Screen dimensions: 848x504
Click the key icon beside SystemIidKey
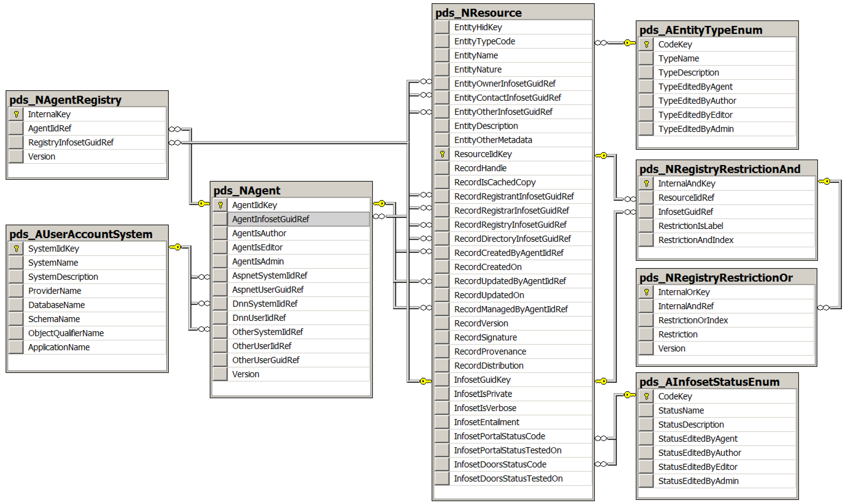pyautogui.click(x=16, y=249)
